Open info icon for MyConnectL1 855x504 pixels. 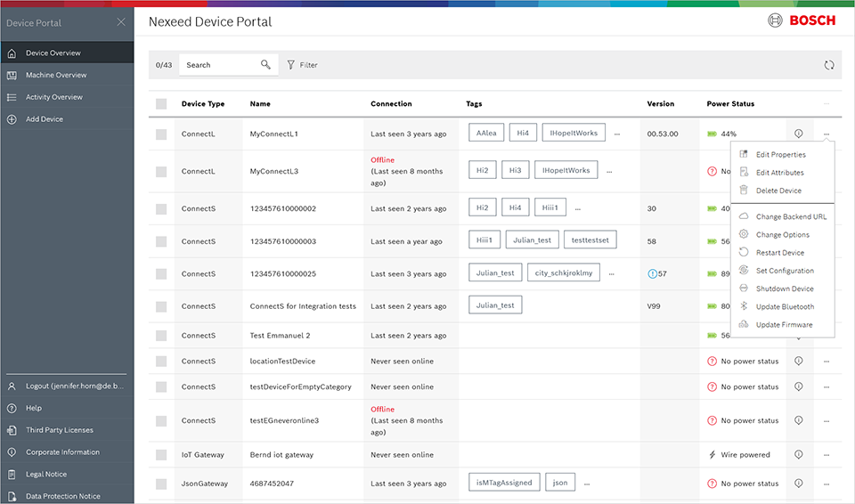point(799,133)
